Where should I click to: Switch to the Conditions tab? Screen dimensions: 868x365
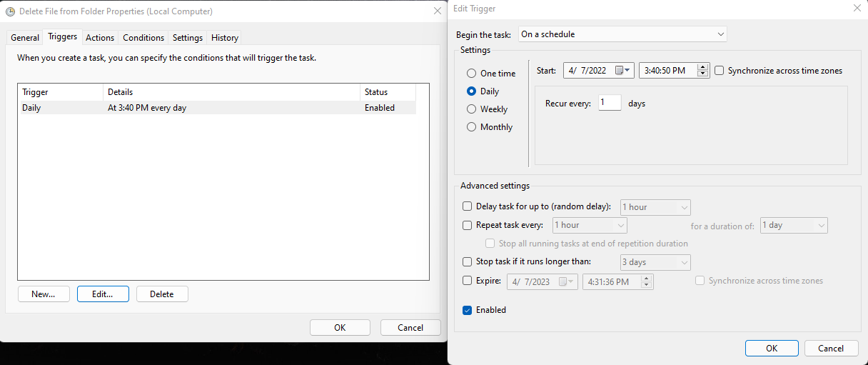pyautogui.click(x=143, y=38)
